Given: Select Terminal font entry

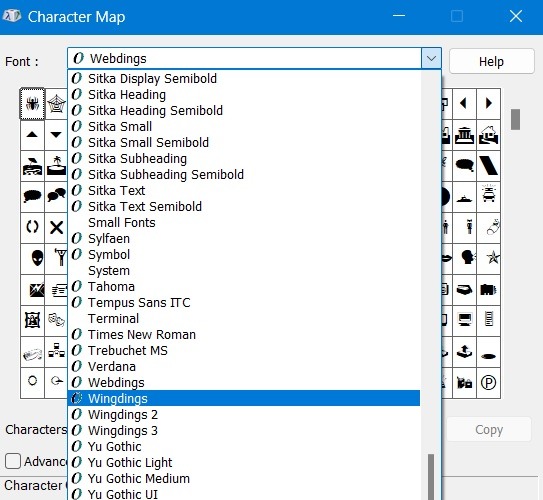Looking at the screenshot, I should 244,319.
